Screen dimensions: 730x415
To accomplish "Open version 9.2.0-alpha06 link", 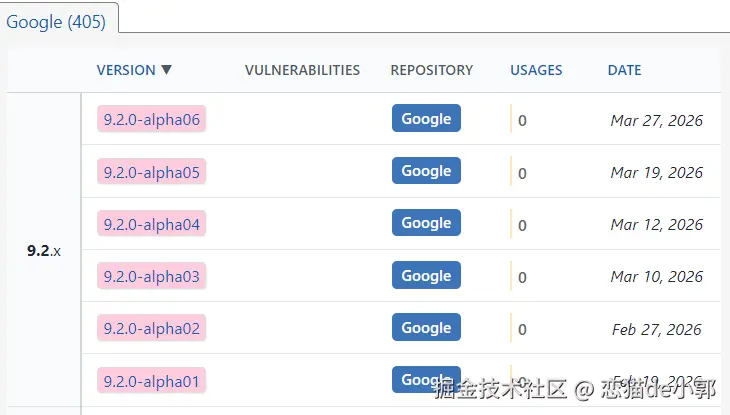I will 152,120.
